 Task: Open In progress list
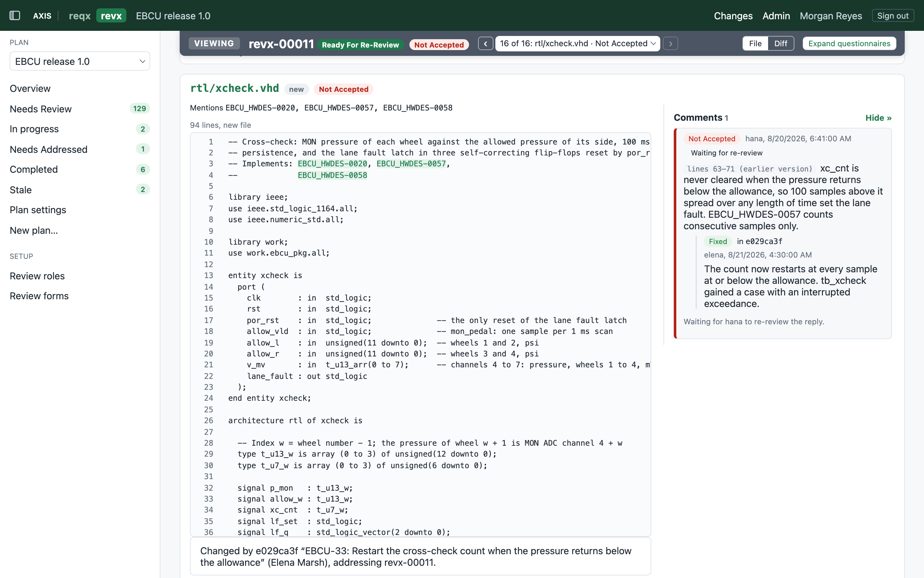pos(34,129)
